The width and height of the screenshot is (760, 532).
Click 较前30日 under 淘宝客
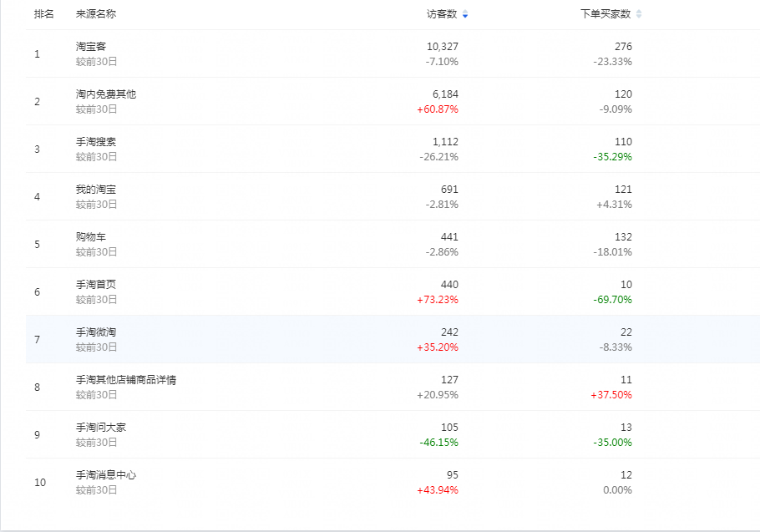[x=96, y=62]
